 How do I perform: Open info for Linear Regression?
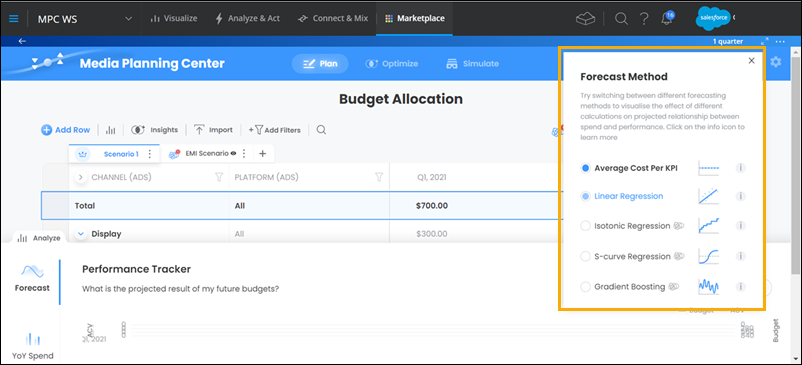click(741, 196)
